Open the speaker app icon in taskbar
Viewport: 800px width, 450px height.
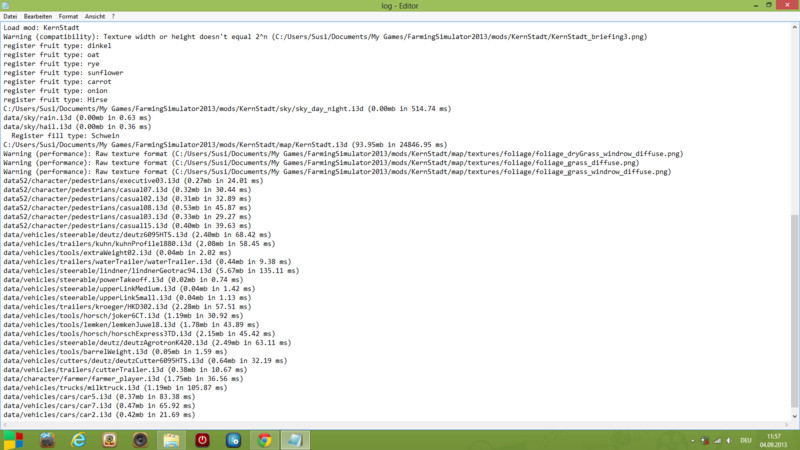coord(140,440)
